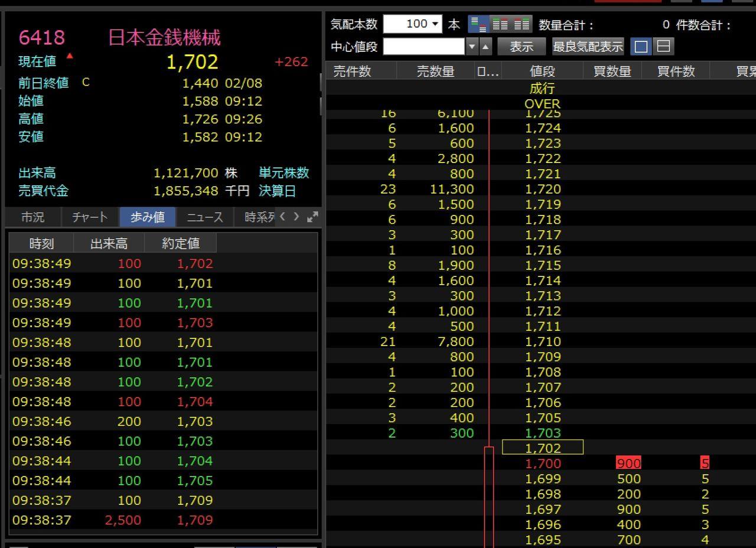This screenshot has height=548, width=756.
Task: Click the 中心値段 down arrow
Action: (x=471, y=46)
